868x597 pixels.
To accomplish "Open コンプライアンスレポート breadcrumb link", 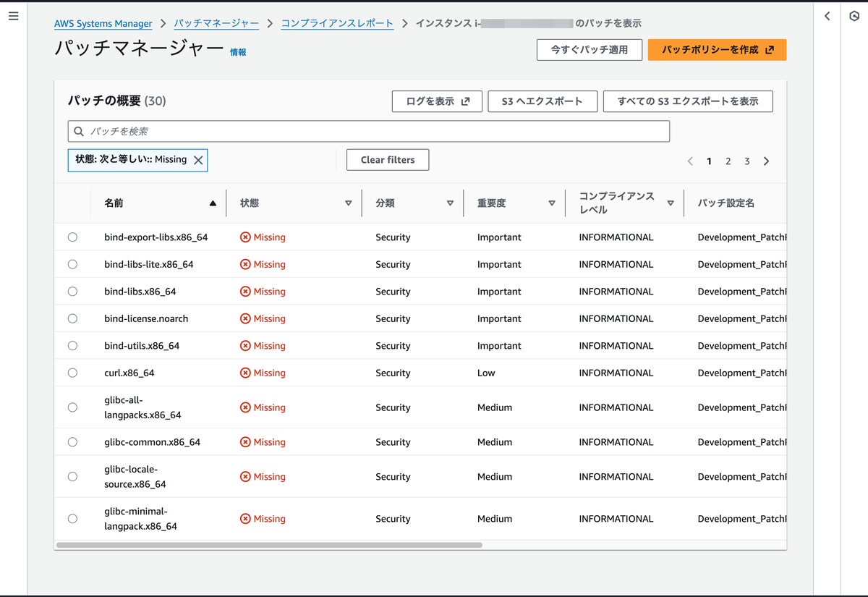I will pos(337,24).
